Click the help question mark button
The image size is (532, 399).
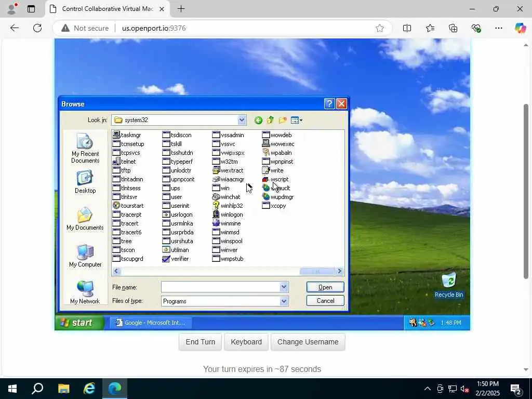point(329,104)
